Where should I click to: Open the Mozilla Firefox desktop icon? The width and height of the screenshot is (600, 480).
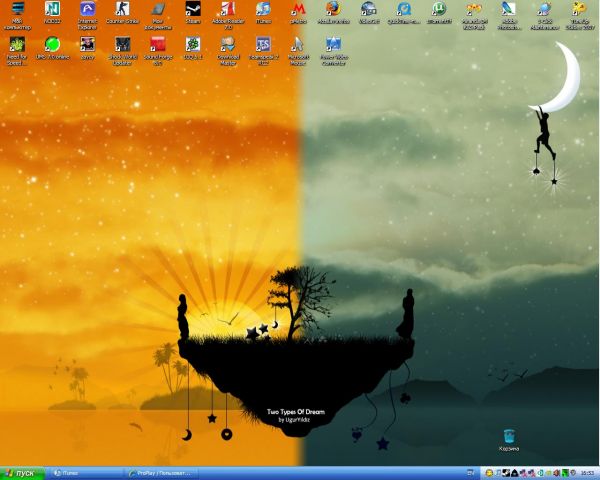coord(332,10)
